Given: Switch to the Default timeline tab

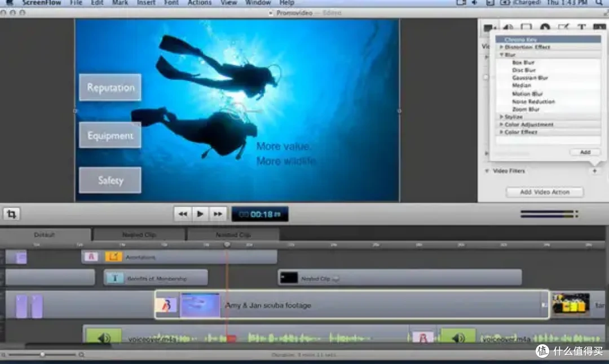Looking at the screenshot, I should pyautogui.click(x=45, y=235).
